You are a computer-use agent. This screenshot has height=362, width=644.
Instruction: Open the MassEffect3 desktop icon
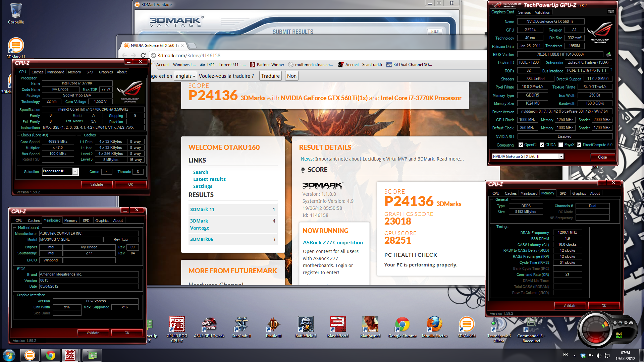338,327
